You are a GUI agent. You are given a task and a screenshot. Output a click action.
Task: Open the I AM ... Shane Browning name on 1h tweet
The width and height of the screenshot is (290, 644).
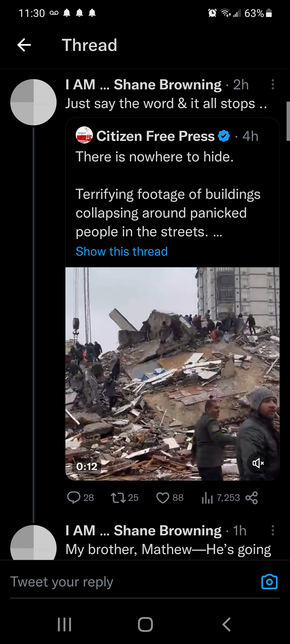[143, 530]
